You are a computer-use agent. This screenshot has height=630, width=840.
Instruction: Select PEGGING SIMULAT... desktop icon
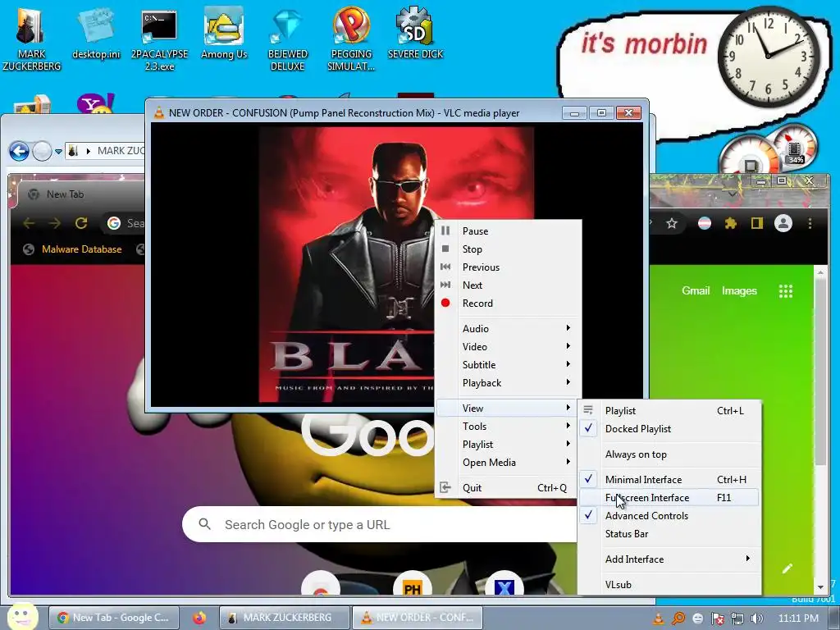351,40
